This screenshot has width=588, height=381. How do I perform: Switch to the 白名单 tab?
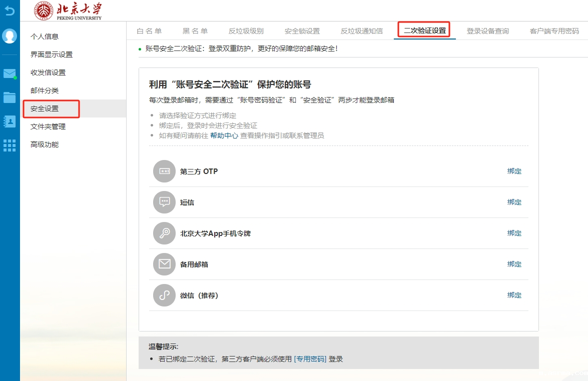point(149,31)
